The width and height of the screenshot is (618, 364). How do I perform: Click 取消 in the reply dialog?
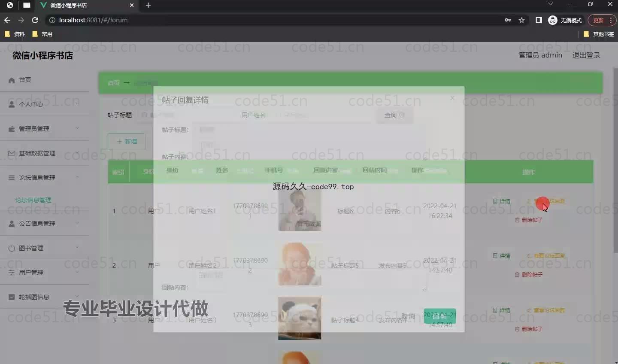pyautogui.click(x=408, y=316)
